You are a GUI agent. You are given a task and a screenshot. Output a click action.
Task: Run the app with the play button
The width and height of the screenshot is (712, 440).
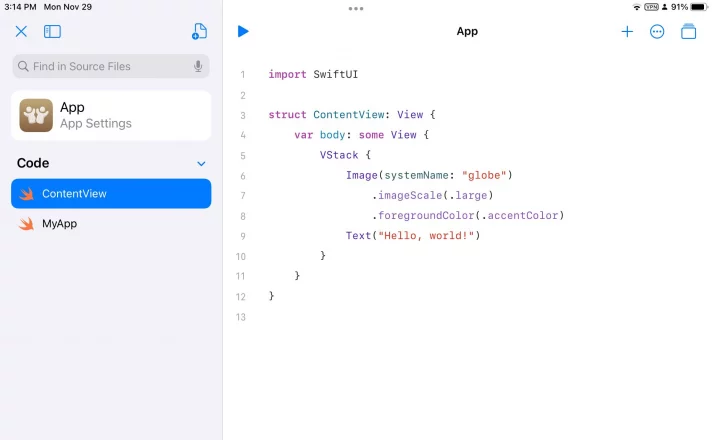243,31
